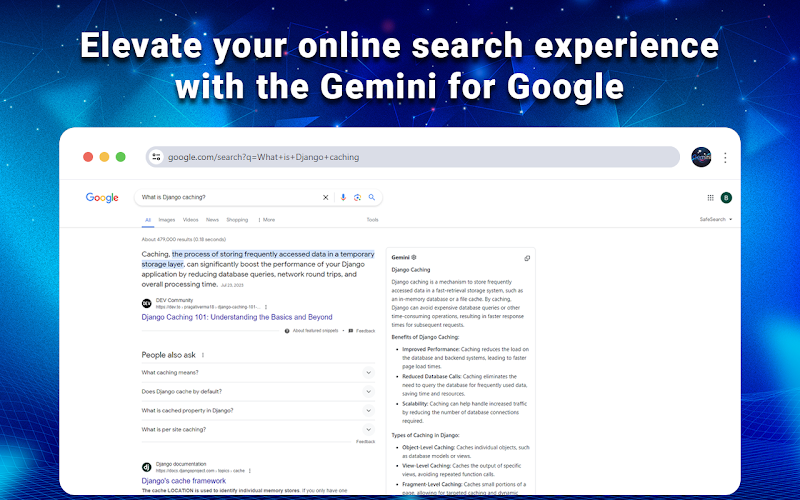The width and height of the screenshot is (800, 500).
Task: Open the account avatar labeled B
Action: coord(726,197)
